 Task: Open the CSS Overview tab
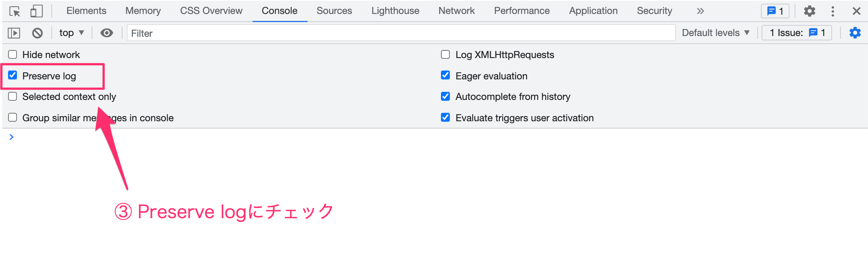point(211,11)
